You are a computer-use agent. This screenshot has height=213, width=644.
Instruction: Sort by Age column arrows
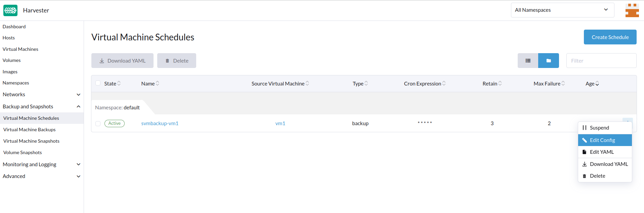pyautogui.click(x=597, y=84)
